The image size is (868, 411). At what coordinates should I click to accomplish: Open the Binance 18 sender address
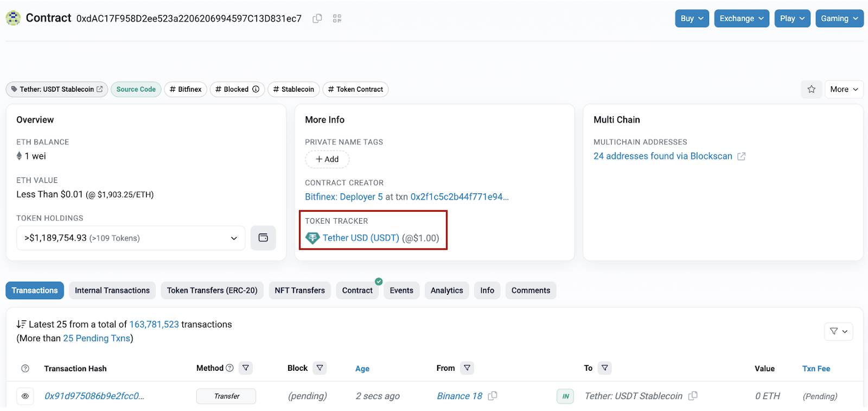pyautogui.click(x=459, y=396)
